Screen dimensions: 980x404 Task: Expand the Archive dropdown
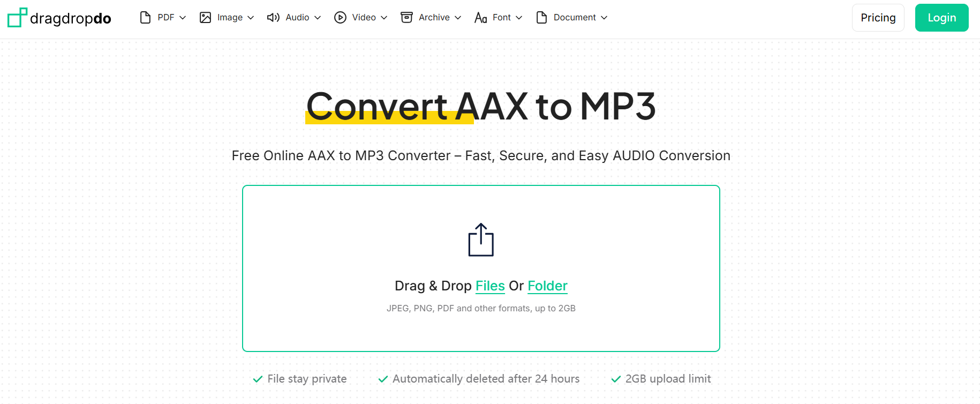coord(459,18)
